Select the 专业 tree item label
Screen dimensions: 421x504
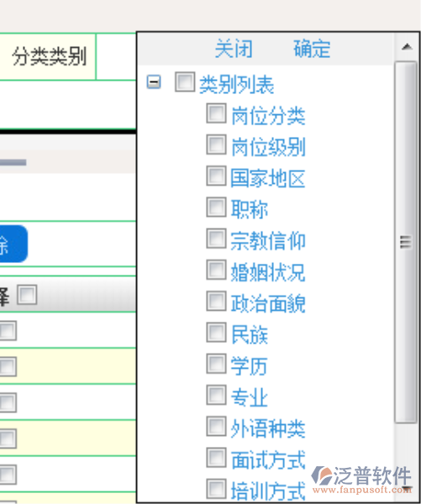point(250,397)
